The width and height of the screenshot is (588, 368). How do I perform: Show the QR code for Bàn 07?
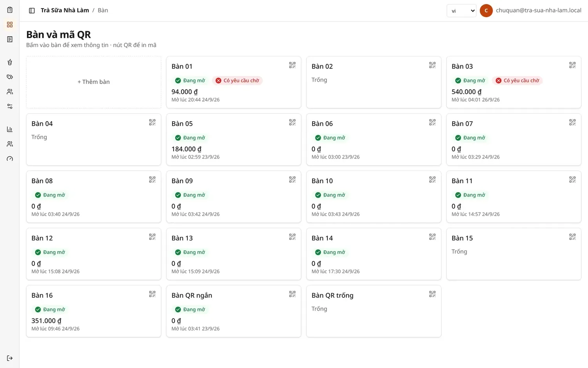572,122
